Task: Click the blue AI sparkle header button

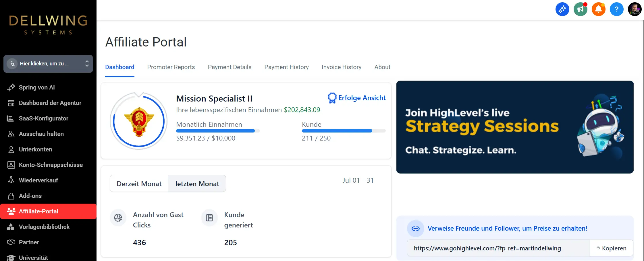Action: pos(562,9)
